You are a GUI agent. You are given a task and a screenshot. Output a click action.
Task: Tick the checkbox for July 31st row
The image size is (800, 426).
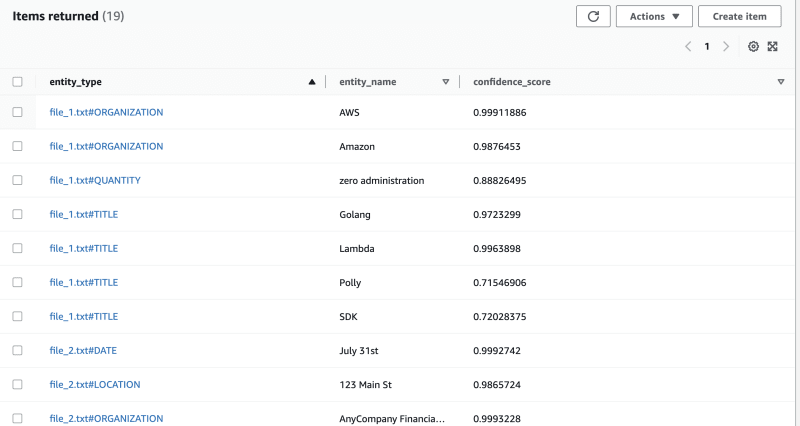(17, 350)
